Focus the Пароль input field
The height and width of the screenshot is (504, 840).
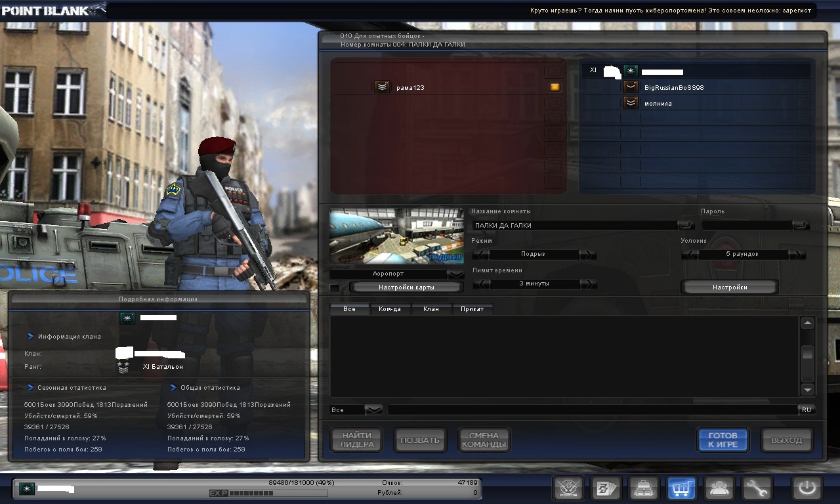pyautogui.click(x=747, y=225)
